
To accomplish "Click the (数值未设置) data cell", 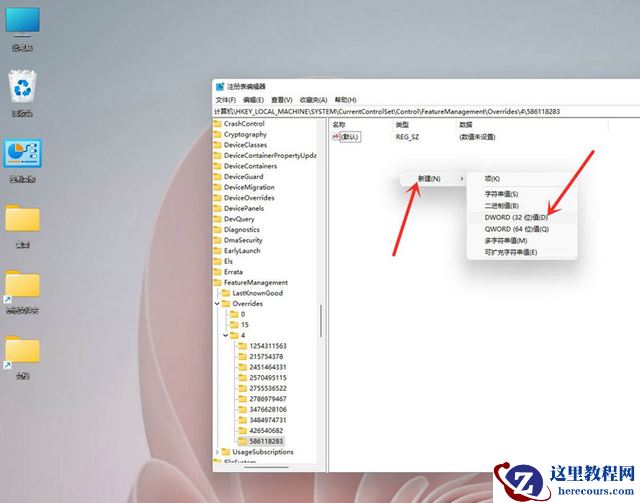I will pyautogui.click(x=477, y=137).
